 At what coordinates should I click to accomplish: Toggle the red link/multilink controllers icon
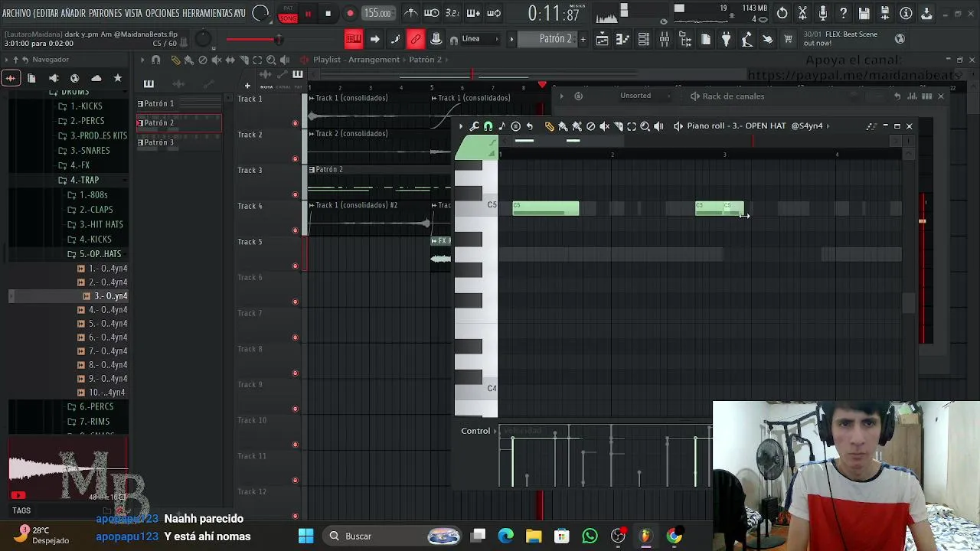pyautogui.click(x=416, y=39)
